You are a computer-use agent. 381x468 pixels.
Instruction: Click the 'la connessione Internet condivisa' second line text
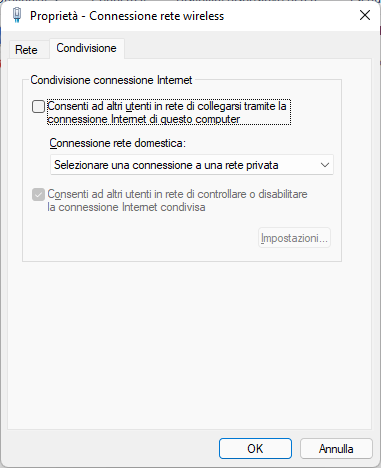click(126, 207)
